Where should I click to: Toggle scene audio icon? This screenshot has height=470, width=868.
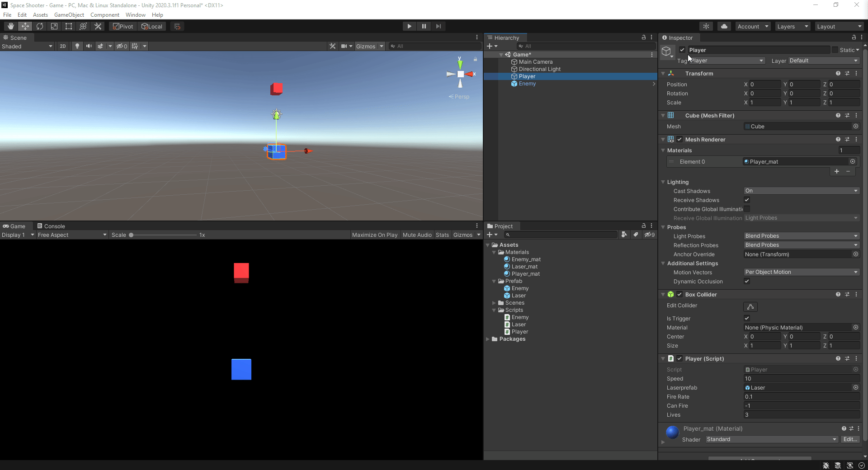pyautogui.click(x=89, y=46)
